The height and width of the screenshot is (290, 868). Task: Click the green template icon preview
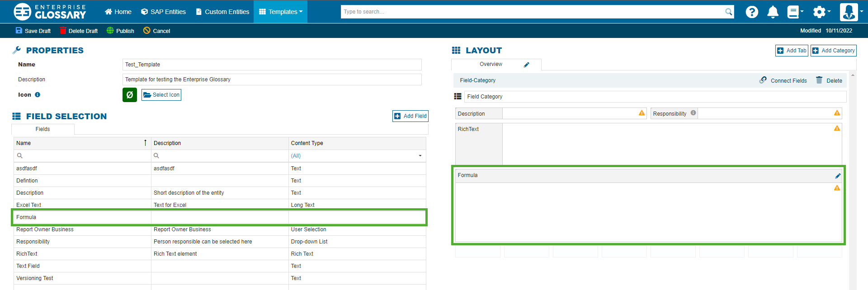(130, 95)
